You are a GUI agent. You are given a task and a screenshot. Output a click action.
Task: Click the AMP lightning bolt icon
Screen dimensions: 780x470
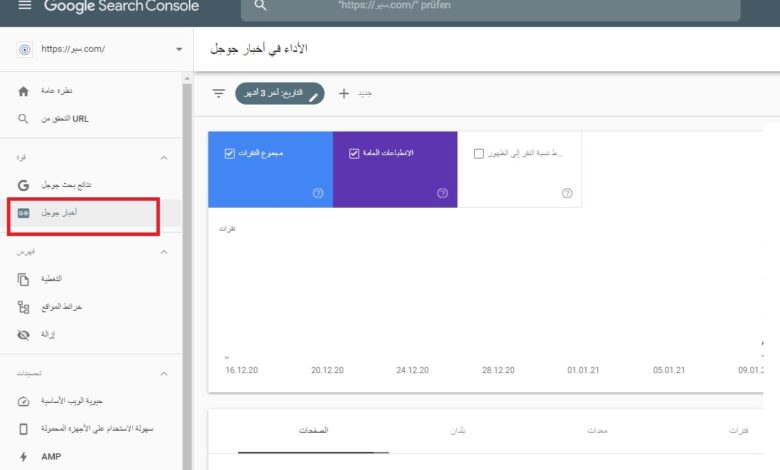(23, 457)
